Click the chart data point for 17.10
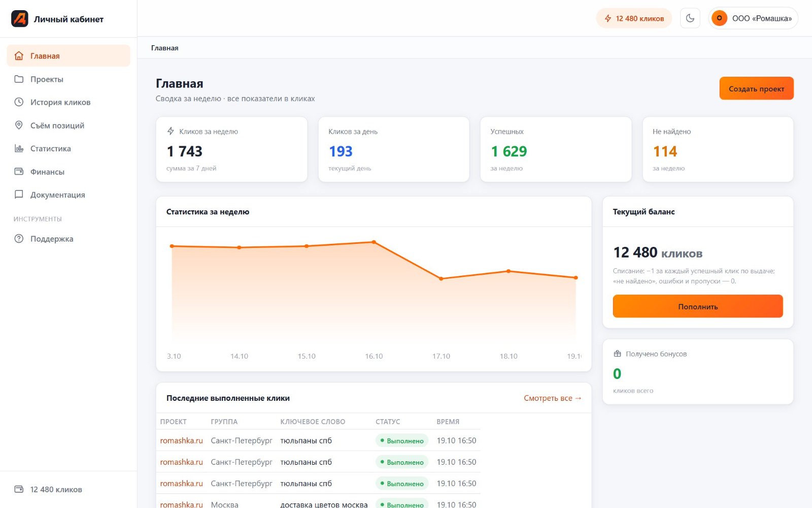Screen dimensions: 812x508 click(x=441, y=279)
